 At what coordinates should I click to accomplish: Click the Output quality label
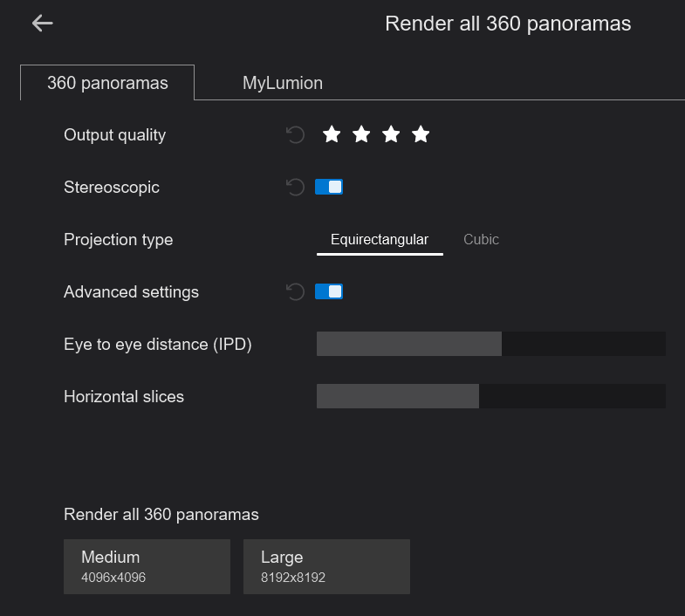click(114, 135)
